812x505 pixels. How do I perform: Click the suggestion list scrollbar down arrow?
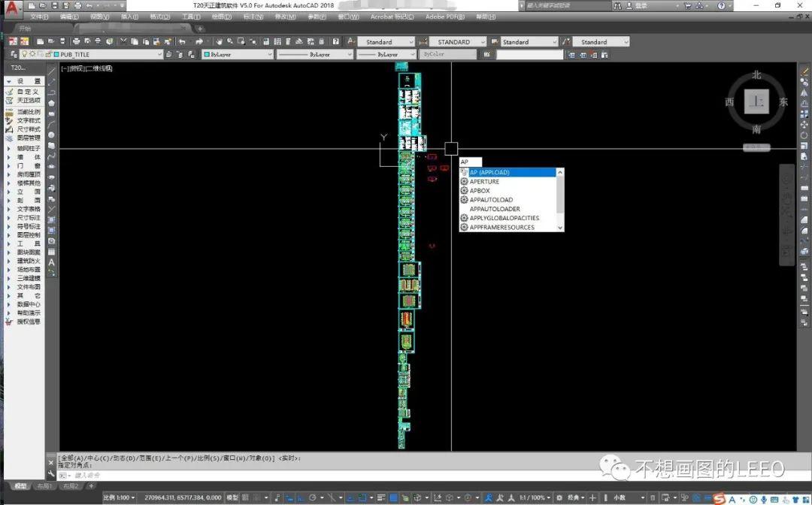pyautogui.click(x=560, y=228)
